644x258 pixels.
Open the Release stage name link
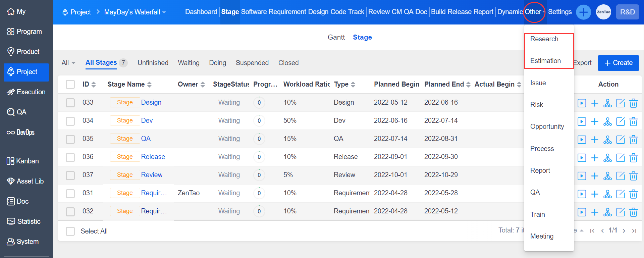tap(153, 157)
